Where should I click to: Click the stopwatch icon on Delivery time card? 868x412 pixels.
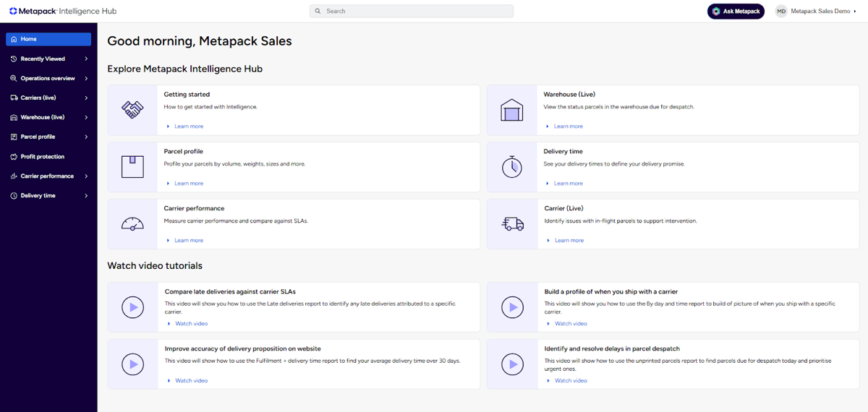(x=512, y=166)
